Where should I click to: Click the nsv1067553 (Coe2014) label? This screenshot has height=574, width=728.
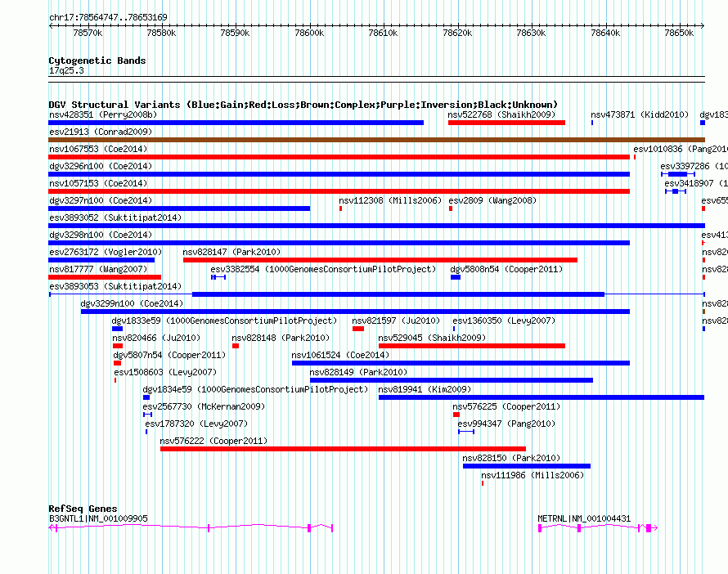coord(98,149)
